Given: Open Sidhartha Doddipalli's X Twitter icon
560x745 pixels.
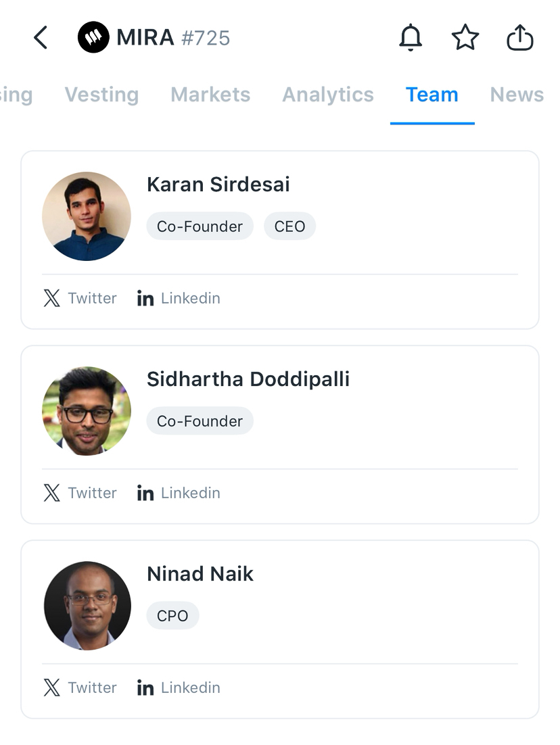Looking at the screenshot, I should click(52, 493).
